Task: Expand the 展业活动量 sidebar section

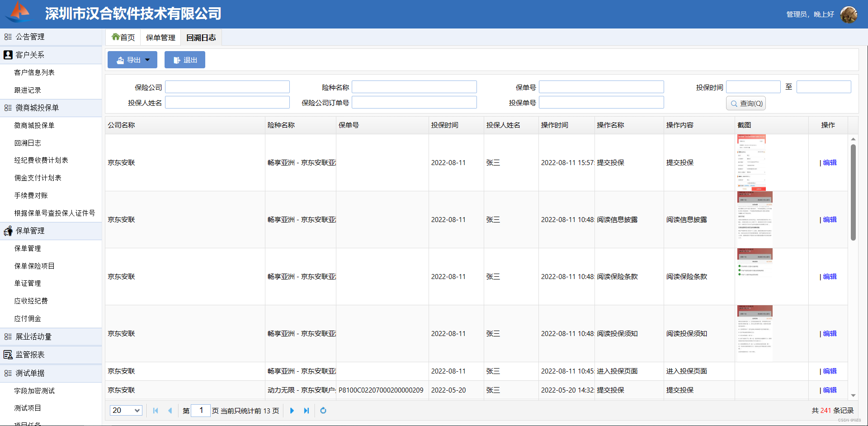Action: (51, 336)
